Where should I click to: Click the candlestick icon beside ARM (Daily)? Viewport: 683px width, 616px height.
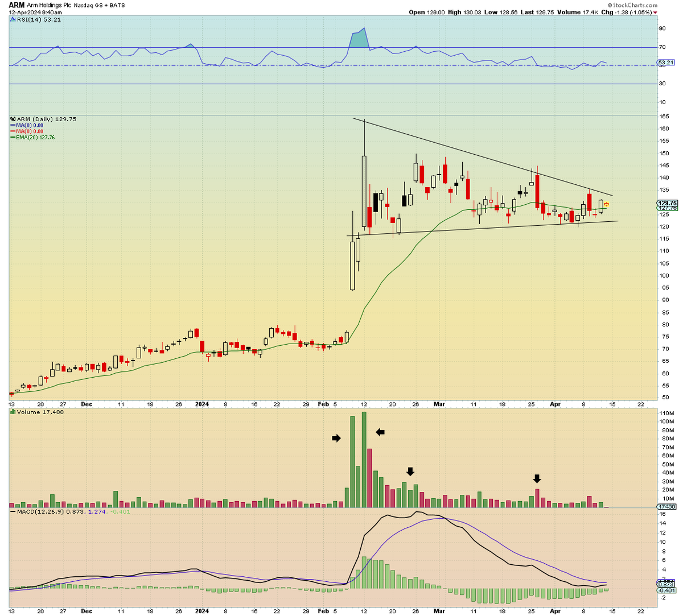pyautogui.click(x=13, y=119)
